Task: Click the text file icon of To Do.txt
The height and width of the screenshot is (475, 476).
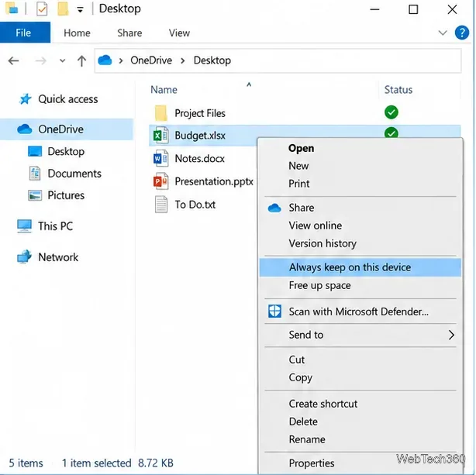Action: (161, 205)
